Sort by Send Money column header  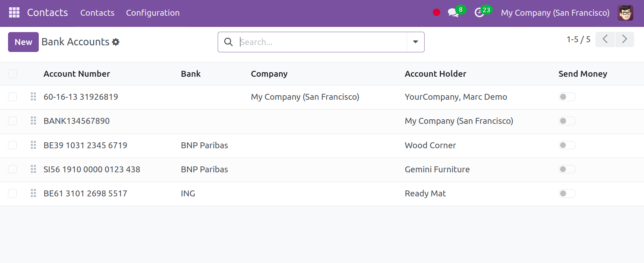(x=583, y=74)
